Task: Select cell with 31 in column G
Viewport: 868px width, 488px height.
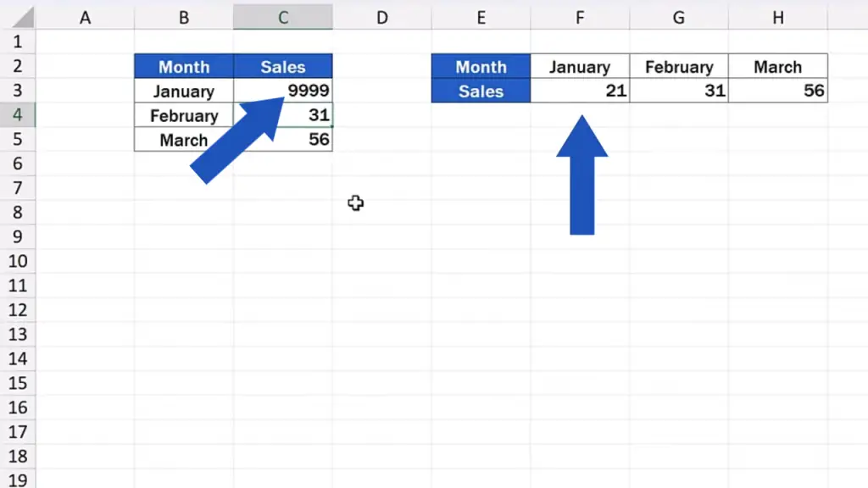Action: click(x=679, y=91)
